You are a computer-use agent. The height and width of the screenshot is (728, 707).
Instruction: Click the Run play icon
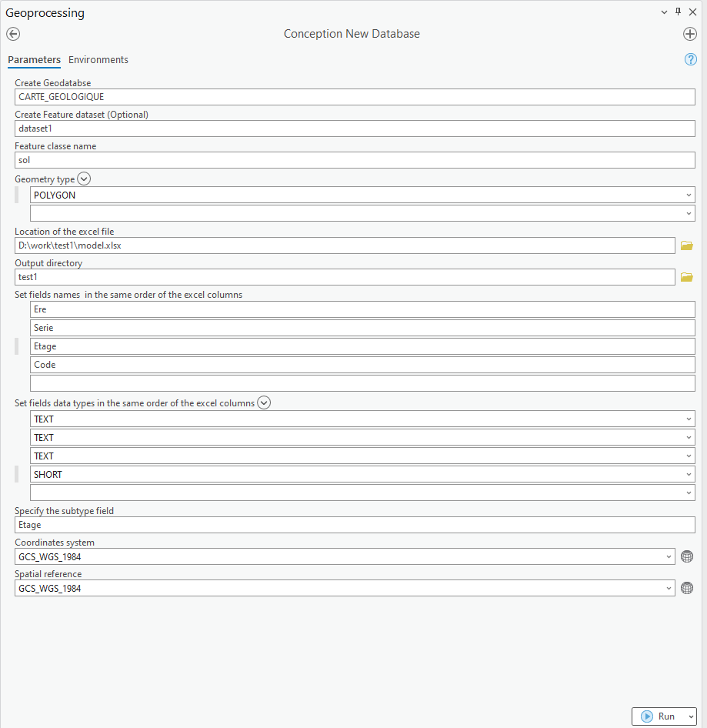coord(647,716)
